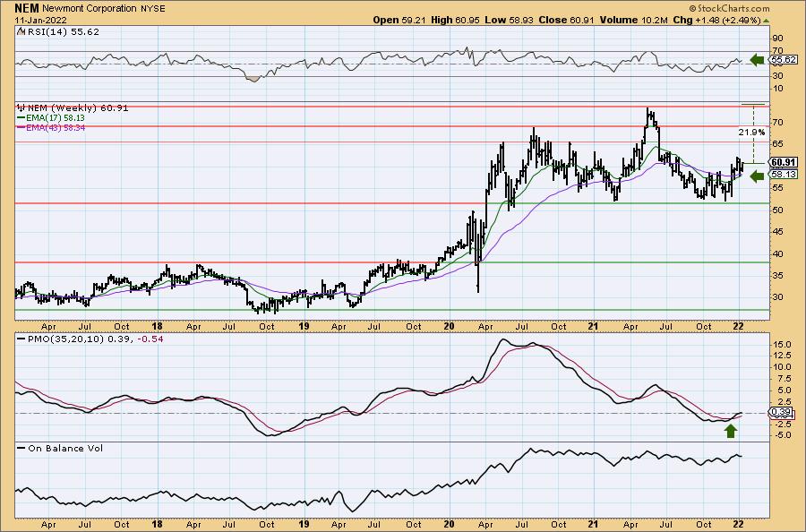Click the 50 level on price axis
The height and width of the screenshot is (532, 806).
777,210
